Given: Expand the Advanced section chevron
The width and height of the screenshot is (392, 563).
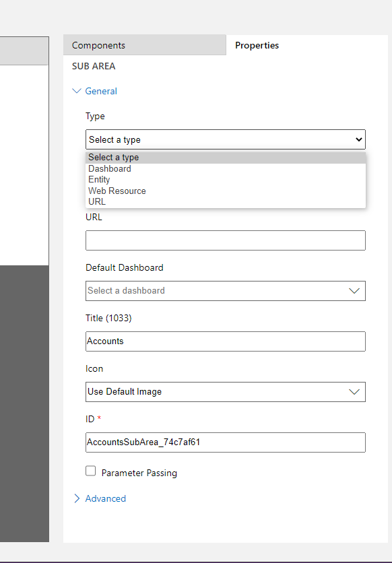Looking at the screenshot, I should point(77,498).
